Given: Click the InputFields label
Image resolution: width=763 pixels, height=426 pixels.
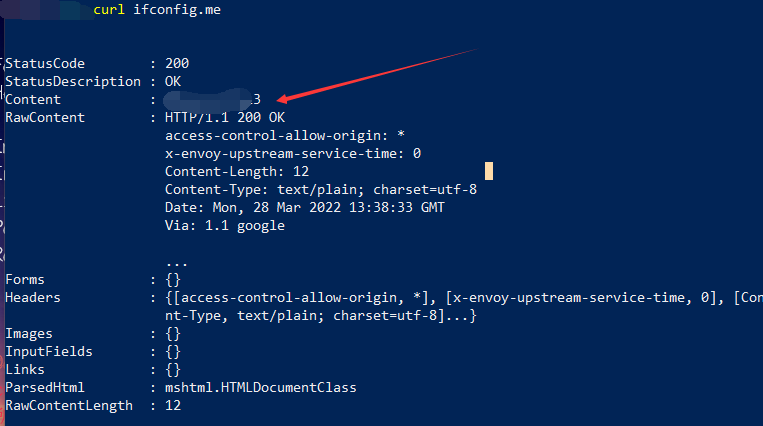Looking at the screenshot, I should [x=49, y=352].
